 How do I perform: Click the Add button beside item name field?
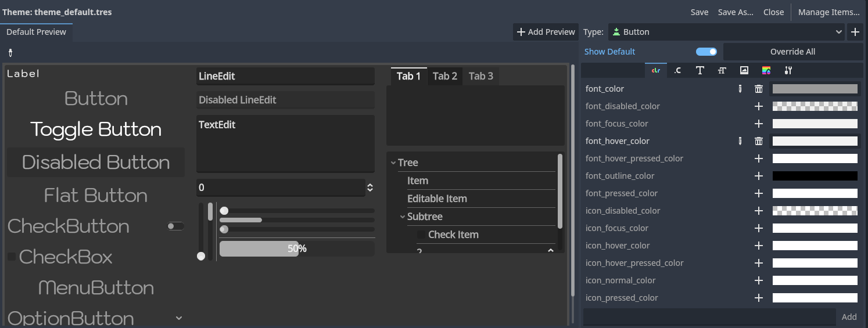pos(849,317)
